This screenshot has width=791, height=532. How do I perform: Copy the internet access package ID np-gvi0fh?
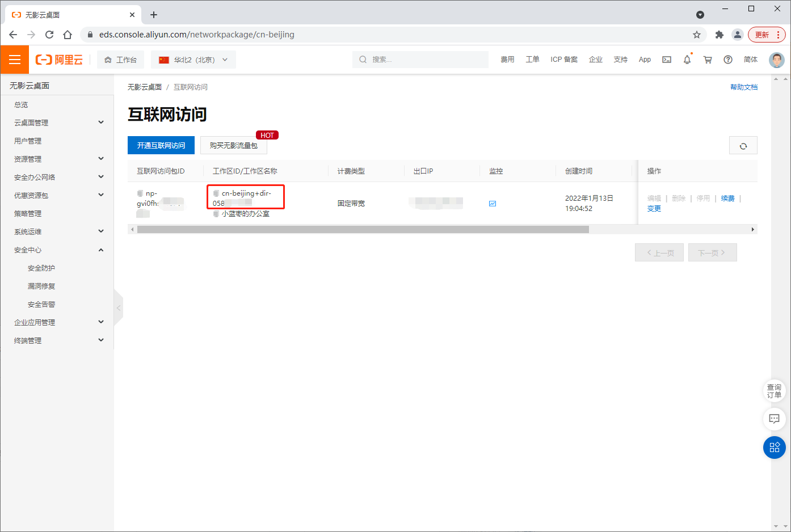coord(140,193)
